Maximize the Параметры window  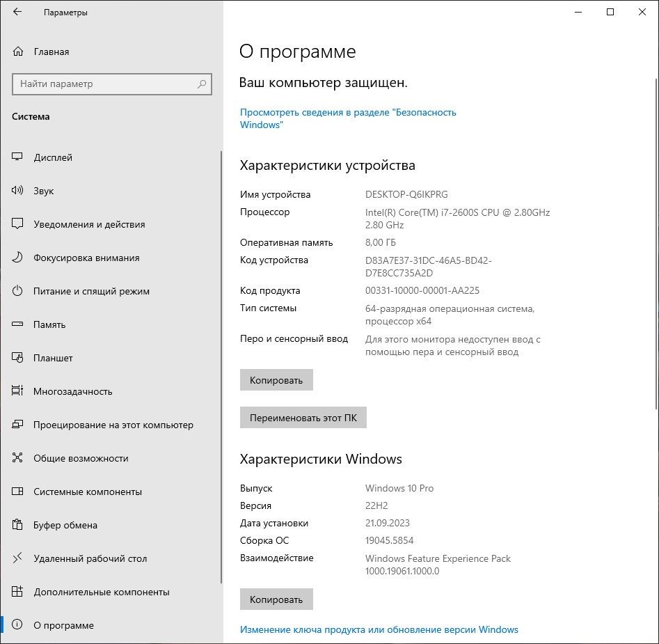610,12
